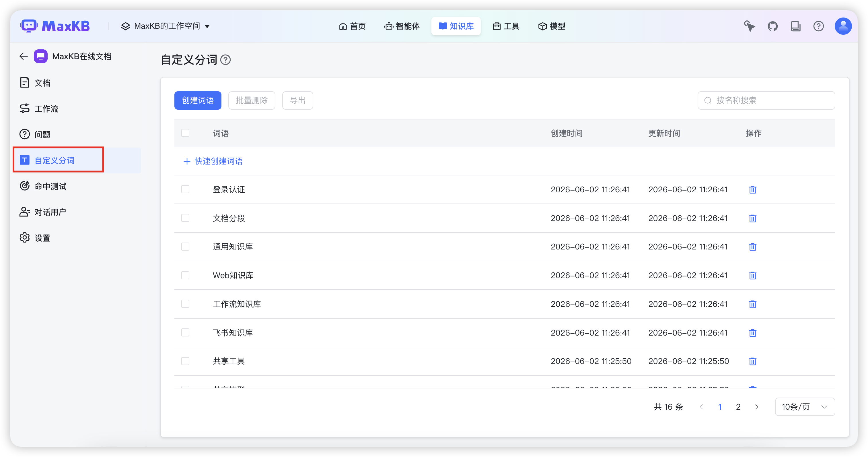868x457 pixels.
Task: Delete the 通用知识库 word
Action: tap(752, 247)
